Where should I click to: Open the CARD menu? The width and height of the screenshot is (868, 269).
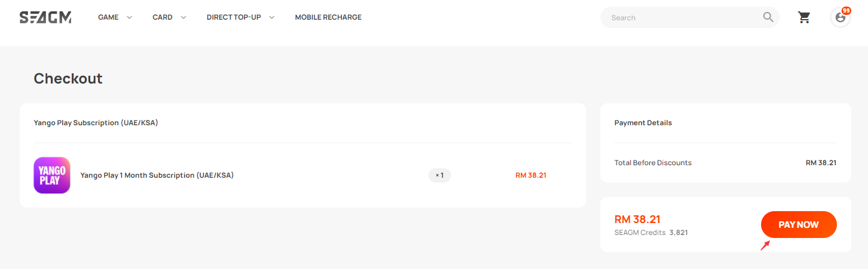[x=162, y=17]
